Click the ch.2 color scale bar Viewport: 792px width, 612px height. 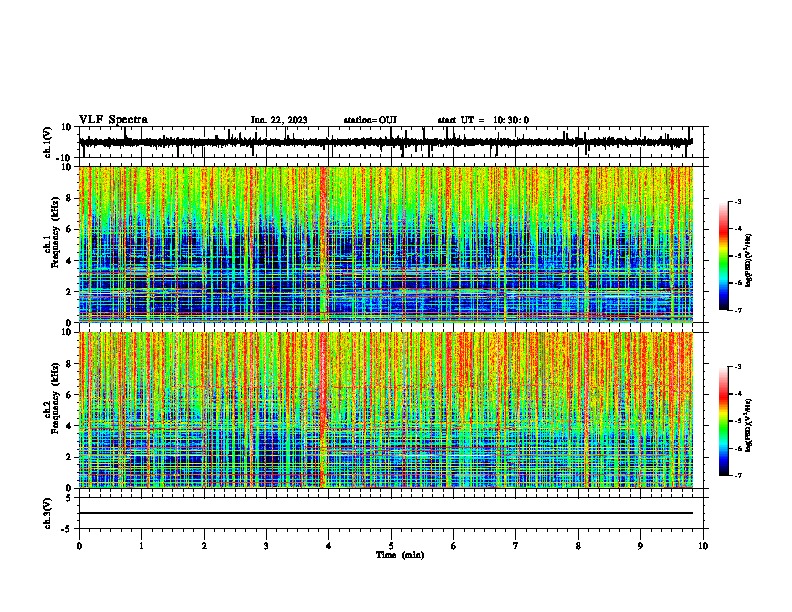724,421
